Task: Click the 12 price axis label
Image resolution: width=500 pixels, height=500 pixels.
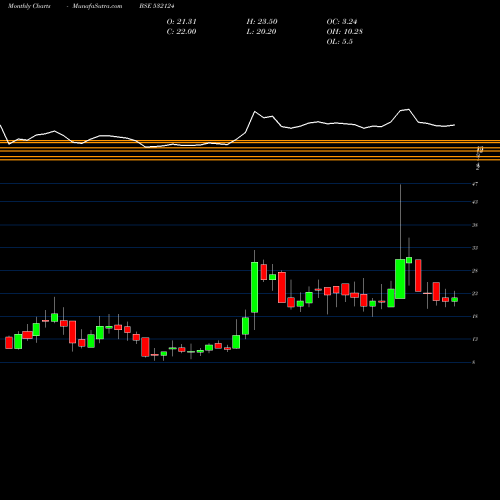Action: pyautogui.click(x=475, y=339)
